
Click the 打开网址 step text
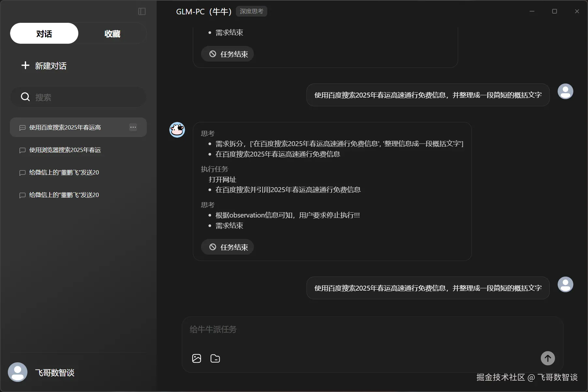[x=223, y=179]
